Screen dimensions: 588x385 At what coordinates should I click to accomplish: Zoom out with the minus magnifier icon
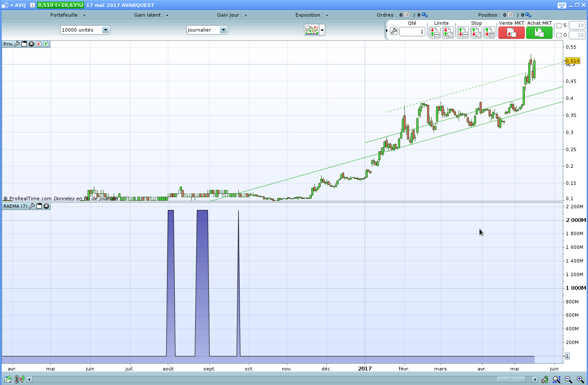[568, 379]
